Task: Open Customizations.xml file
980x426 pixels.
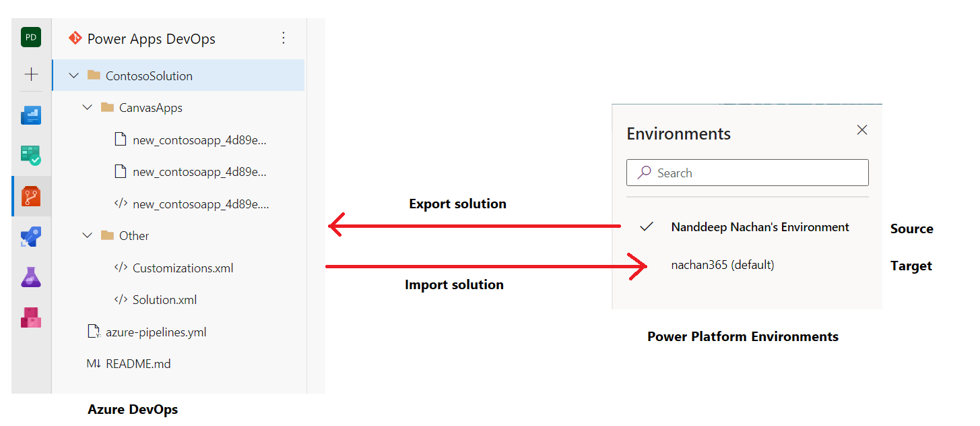Action: coord(183,268)
